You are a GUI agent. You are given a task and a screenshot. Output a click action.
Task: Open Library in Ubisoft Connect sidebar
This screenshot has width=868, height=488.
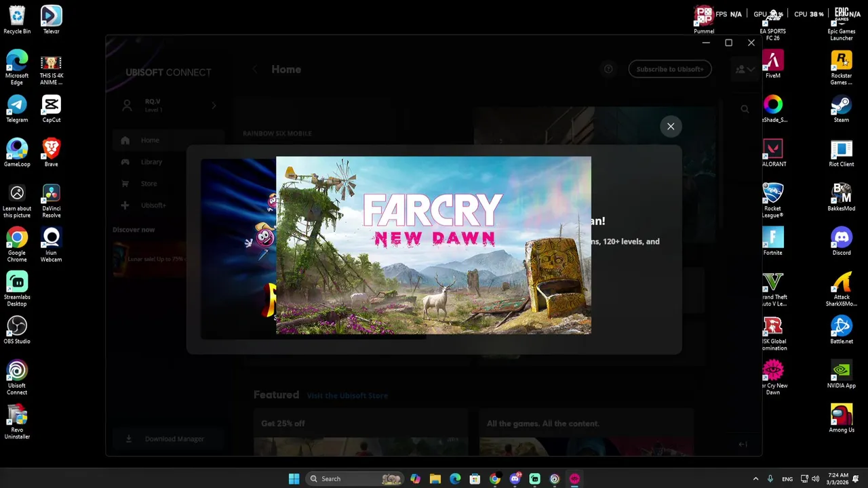pyautogui.click(x=168, y=162)
